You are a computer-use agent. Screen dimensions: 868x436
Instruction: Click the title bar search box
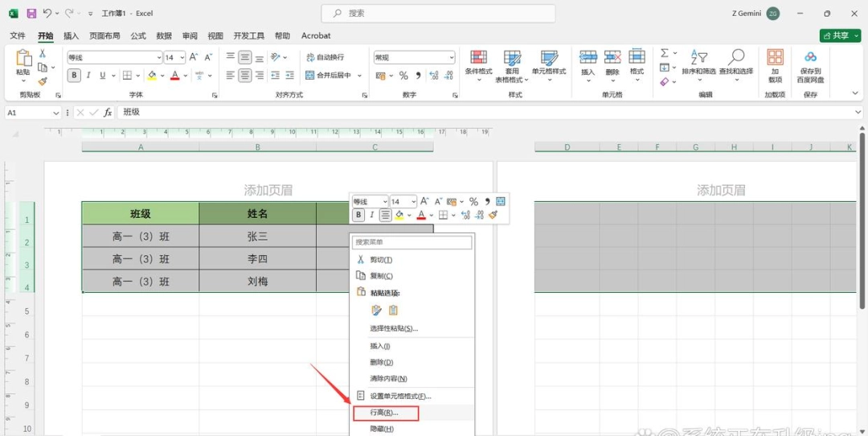pyautogui.click(x=439, y=14)
